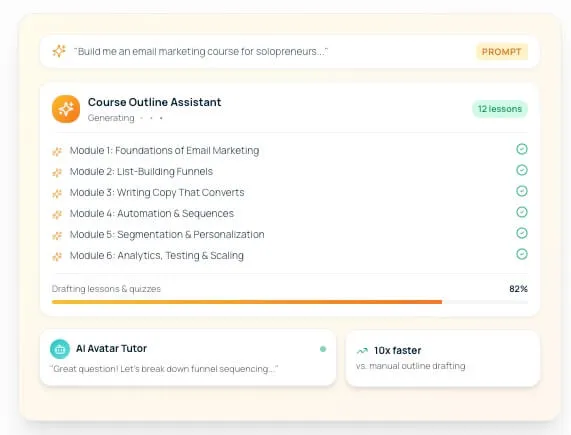Click the "AI Avatar Tutor" title

click(x=111, y=348)
